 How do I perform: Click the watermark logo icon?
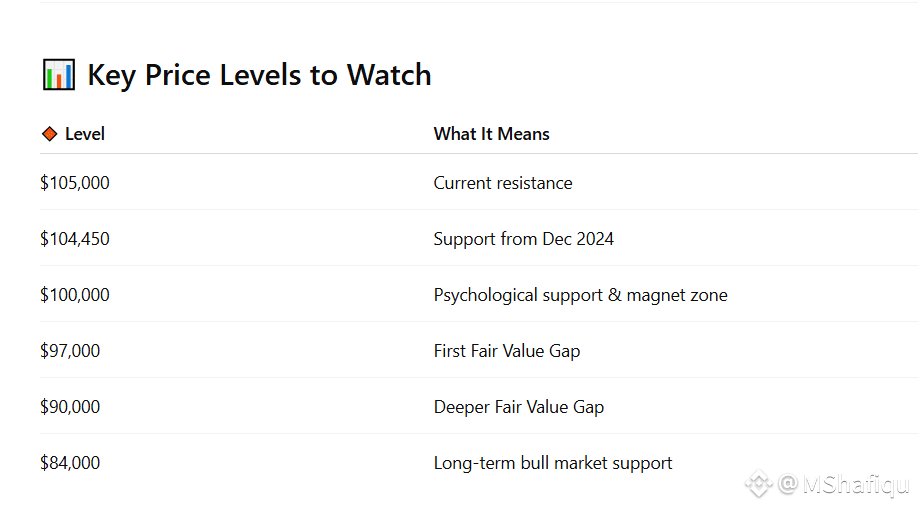tap(758, 485)
